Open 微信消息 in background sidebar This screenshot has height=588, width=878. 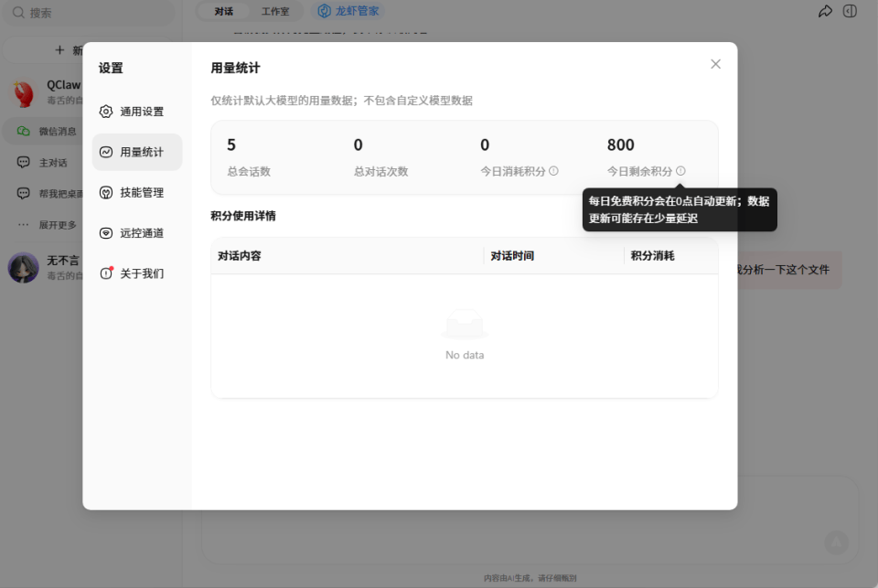(44, 131)
